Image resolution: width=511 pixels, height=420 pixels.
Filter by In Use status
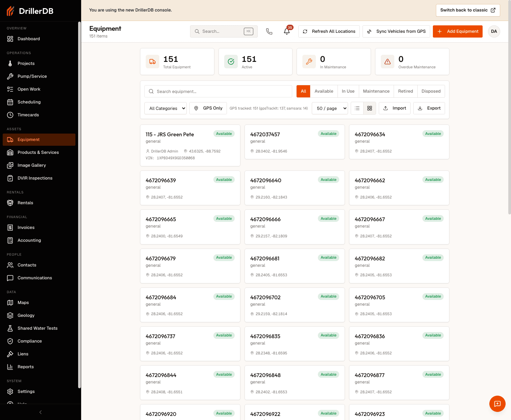pyautogui.click(x=348, y=91)
